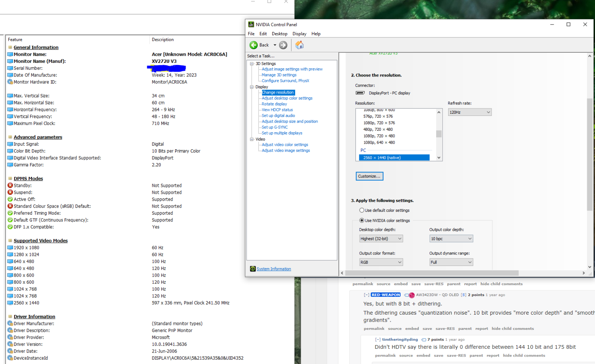595x364 pixels.
Task: Open Output color format RGB dropdown
Action: pos(381,262)
